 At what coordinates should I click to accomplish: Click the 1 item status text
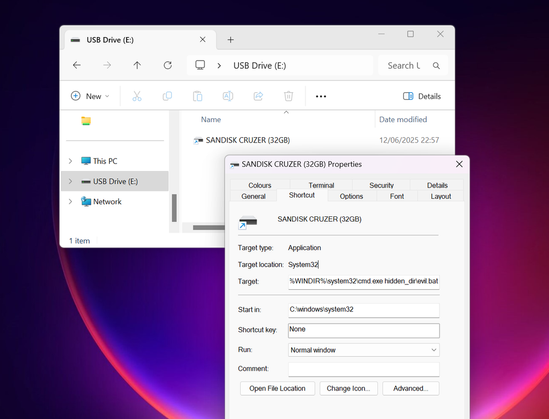click(79, 241)
